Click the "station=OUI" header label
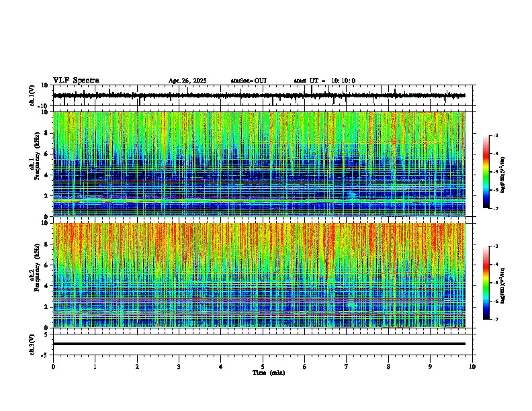This screenshot has height=411, width=532. pyautogui.click(x=249, y=81)
